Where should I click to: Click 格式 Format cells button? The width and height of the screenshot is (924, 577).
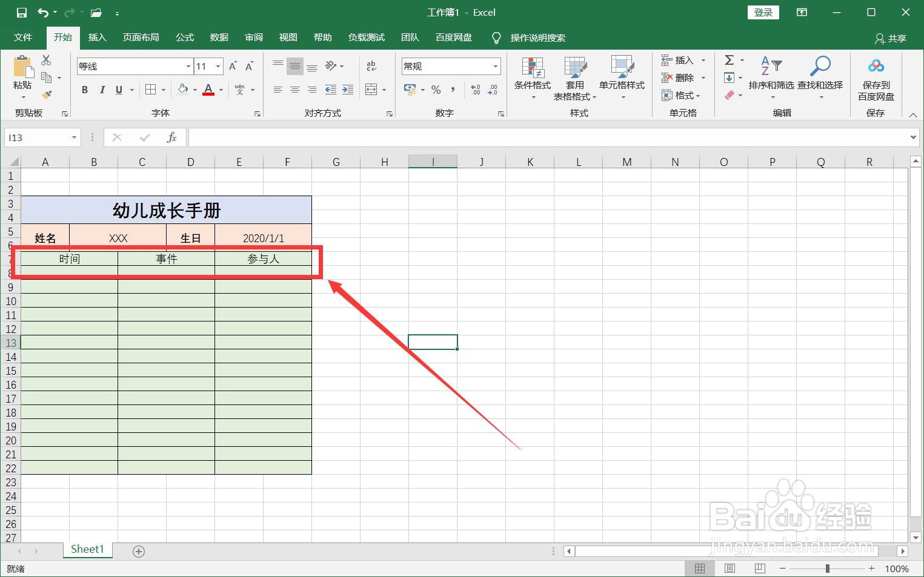[x=681, y=95]
